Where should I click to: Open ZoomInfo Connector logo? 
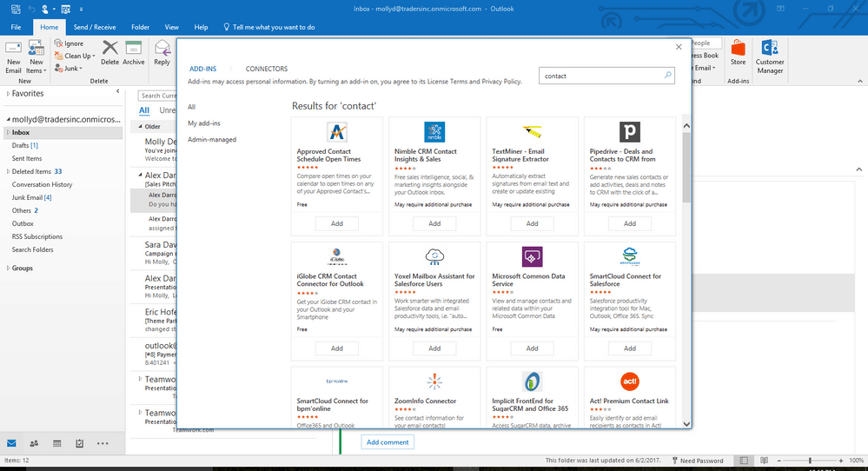point(434,381)
